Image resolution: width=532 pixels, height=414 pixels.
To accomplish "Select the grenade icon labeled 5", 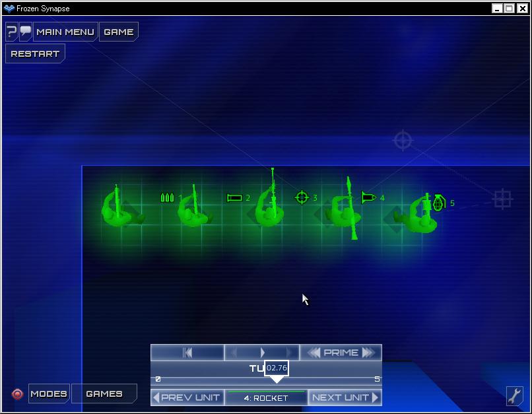I will pyautogui.click(x=440, y=202).
